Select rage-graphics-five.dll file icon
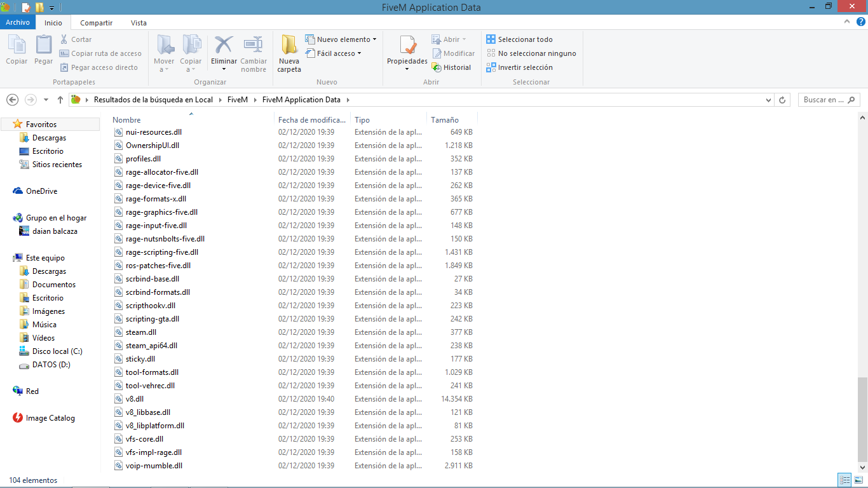868x488 pixels. pos(118,212)
